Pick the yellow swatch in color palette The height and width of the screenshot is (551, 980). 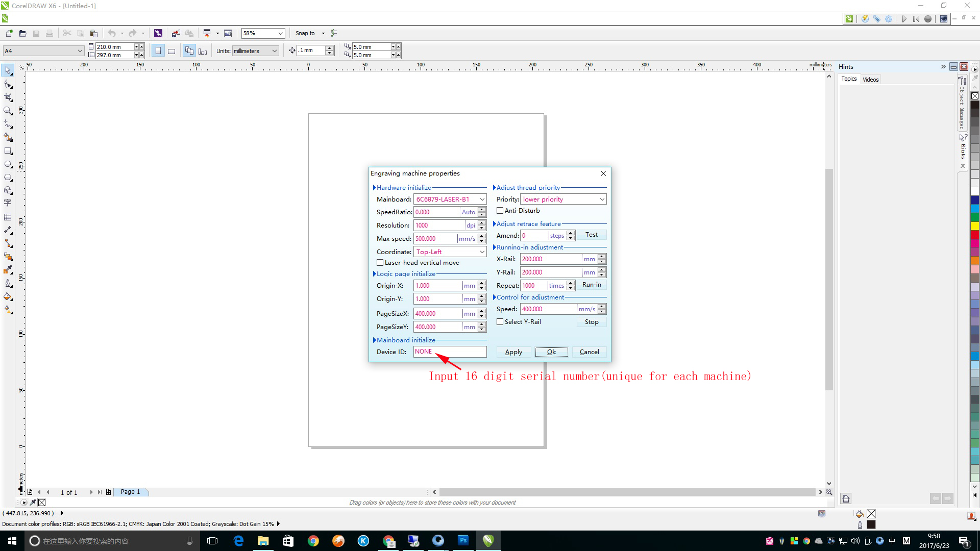(x=974, y=226)
